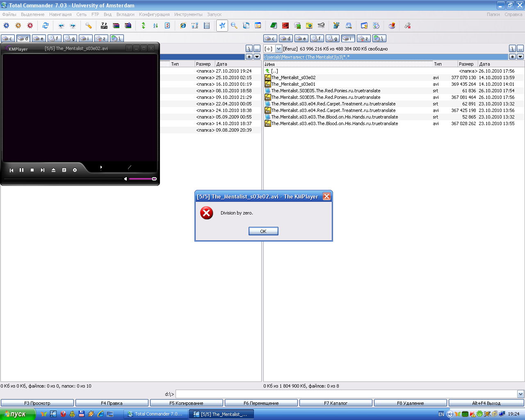
Task: Click F3 Просмотр button
Action: click(37, 403)
